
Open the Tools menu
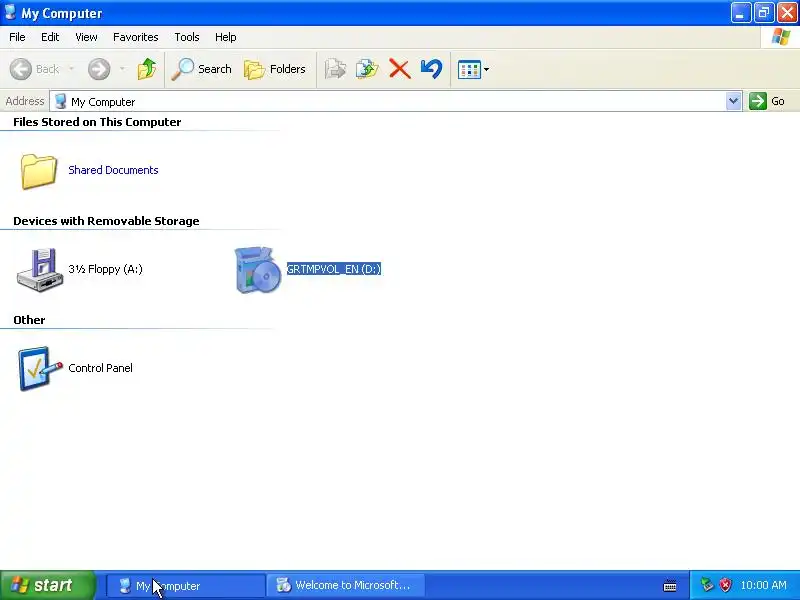point(187,37)
